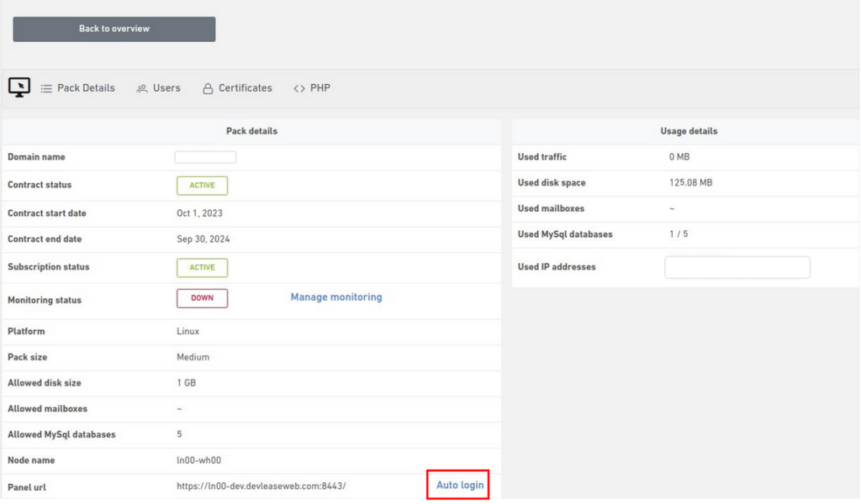Viewport: 861px width, 504px height.
Task: Click the Used MySql databases value 1 / 5
Action: tap(679, 234)
